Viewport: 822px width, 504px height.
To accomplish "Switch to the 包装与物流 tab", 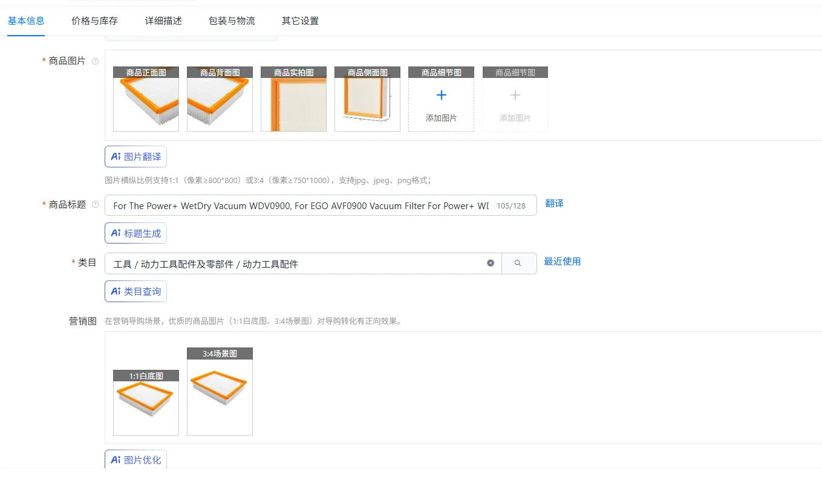I will tap(231, 20).
